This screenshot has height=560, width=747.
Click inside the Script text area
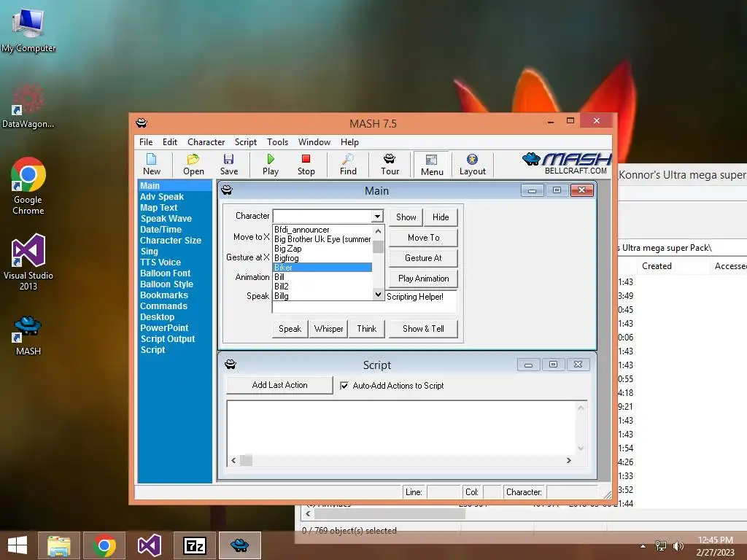pyautogui.click(x=402, y=427)
